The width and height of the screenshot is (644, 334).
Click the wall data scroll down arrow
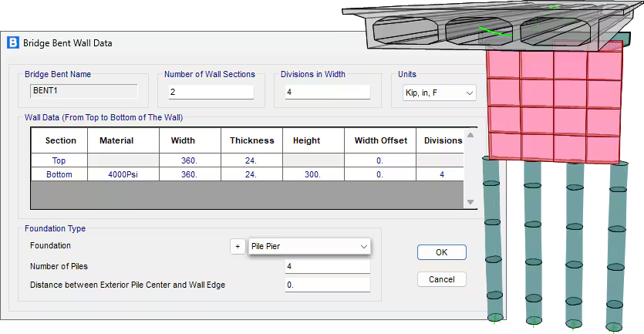470,202
